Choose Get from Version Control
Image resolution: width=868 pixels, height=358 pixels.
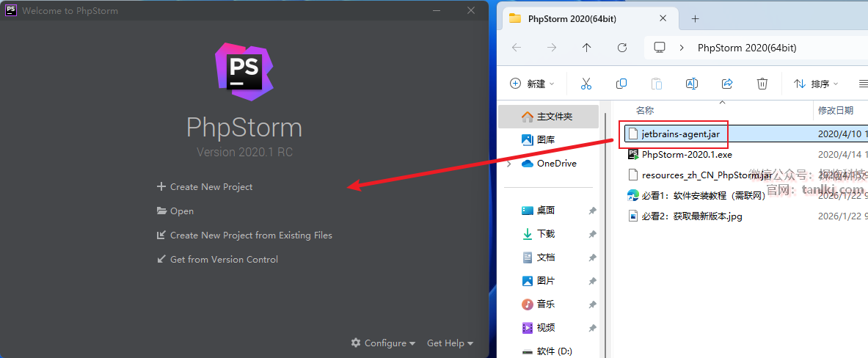coord(218,260)
